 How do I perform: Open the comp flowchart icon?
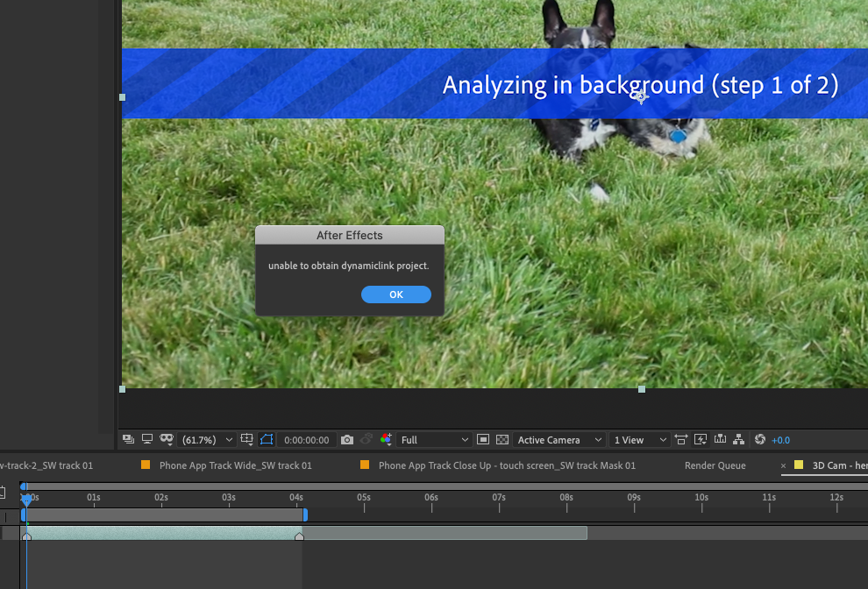[x=739, y=440]
